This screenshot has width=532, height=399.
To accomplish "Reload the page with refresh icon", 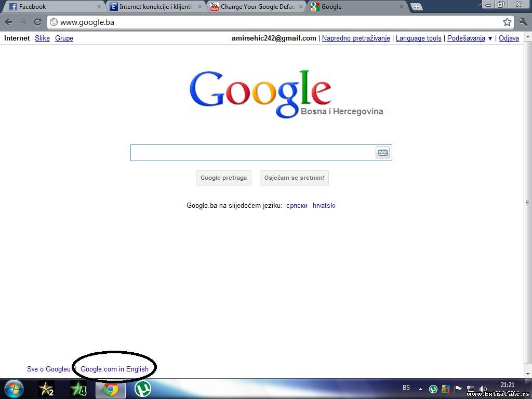I will tap(37, 22).
